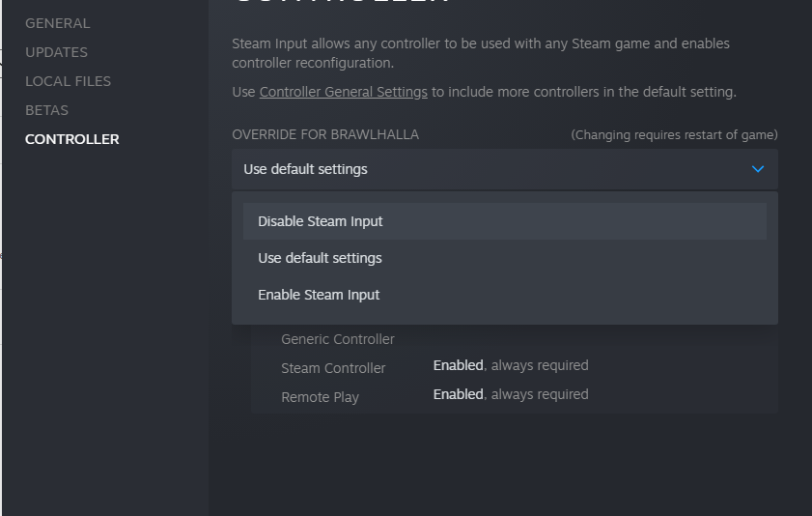Select the Disable Steam Input option
The image size is (812, 516).
pos(321,221)
